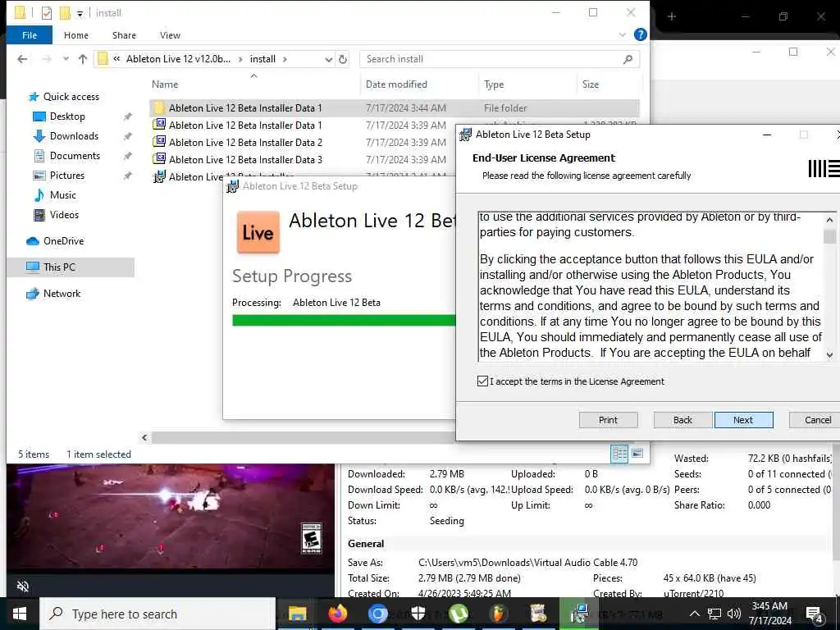Open File Explorer from the taskbar
The width and height of the screenshot is (840, 630).
click(x=297, y=614)
